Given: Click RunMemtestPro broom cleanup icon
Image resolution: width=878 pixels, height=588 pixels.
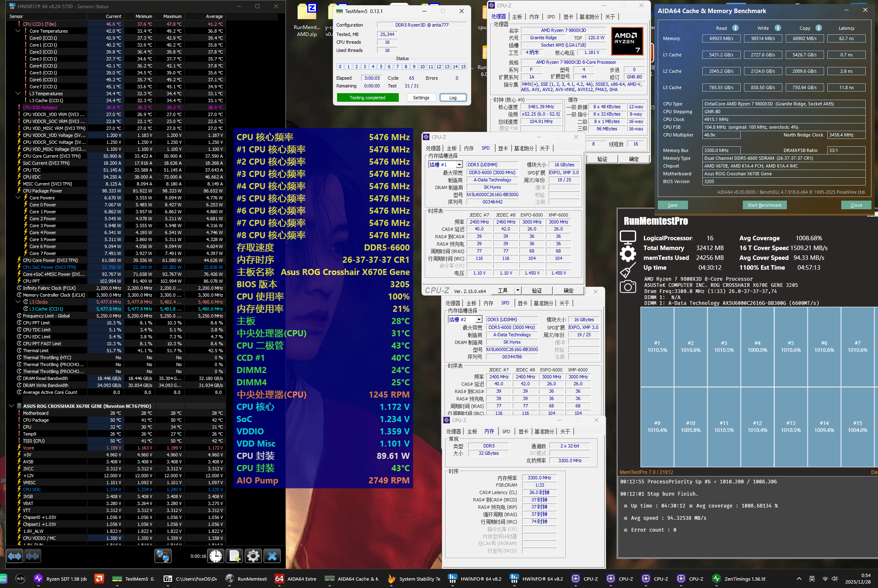Looking at the screenshot, I should pyautogui.click(x=628, y=270).
